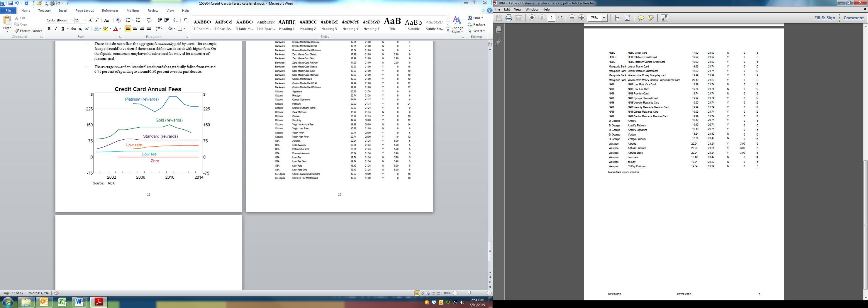
Task: Go to previous page in Adobe Reader
Action: click(x=532, y=18)
